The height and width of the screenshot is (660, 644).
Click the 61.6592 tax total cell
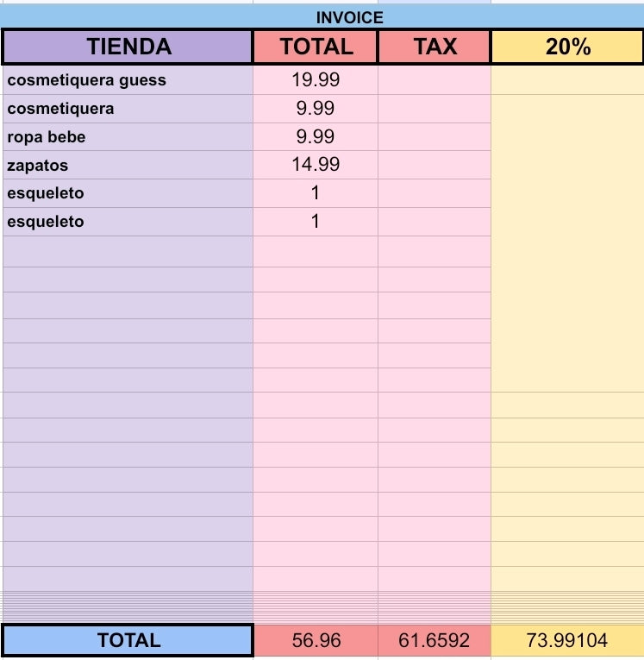point(435,640)
